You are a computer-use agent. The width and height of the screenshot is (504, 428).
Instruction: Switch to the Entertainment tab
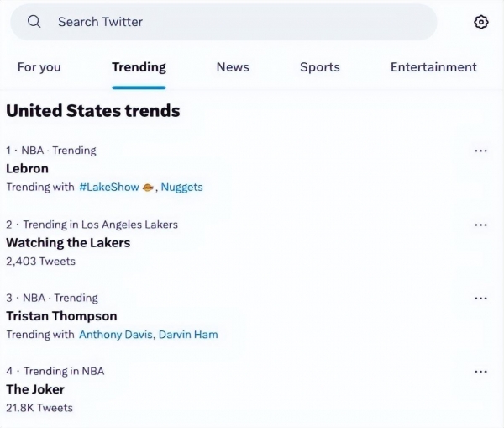pos(433,67)
